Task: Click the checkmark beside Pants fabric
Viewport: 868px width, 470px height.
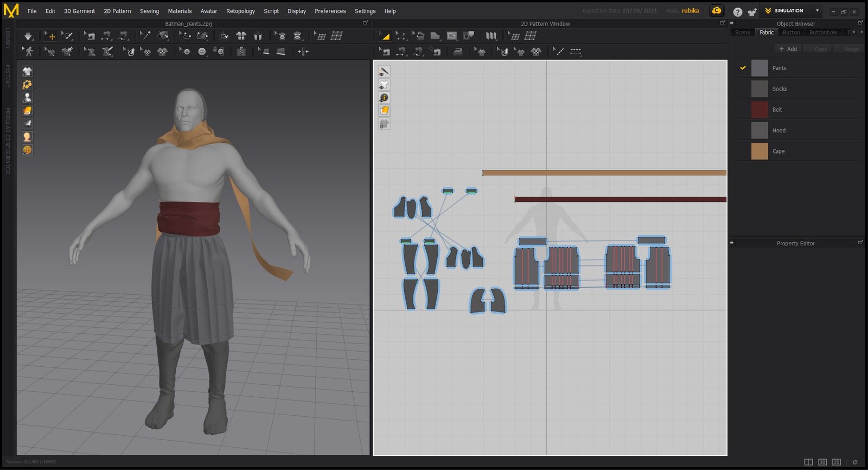Action: 743,68
